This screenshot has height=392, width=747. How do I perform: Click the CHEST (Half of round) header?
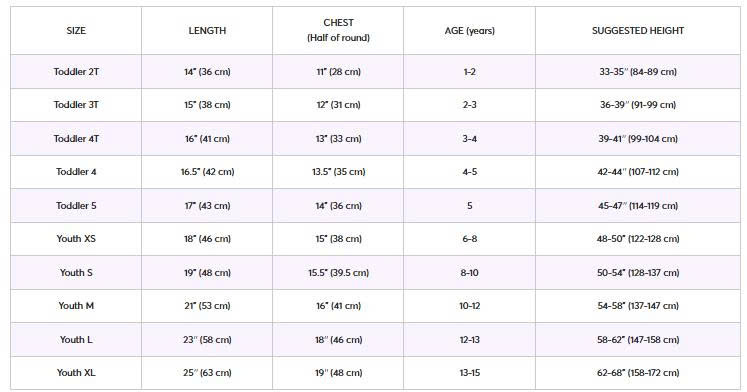[338, 30]
